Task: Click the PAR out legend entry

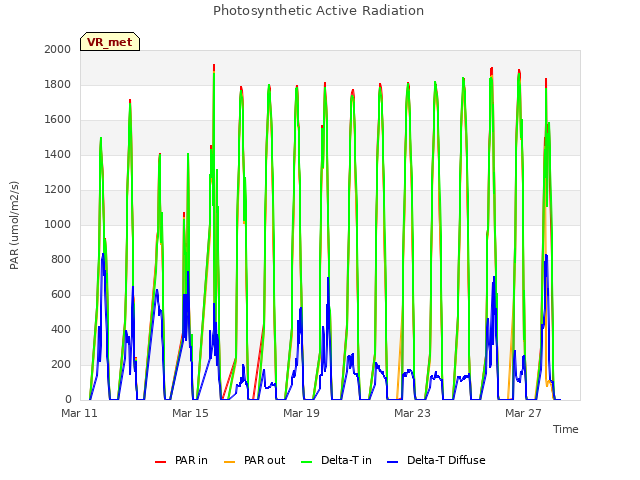Action: 255,460
